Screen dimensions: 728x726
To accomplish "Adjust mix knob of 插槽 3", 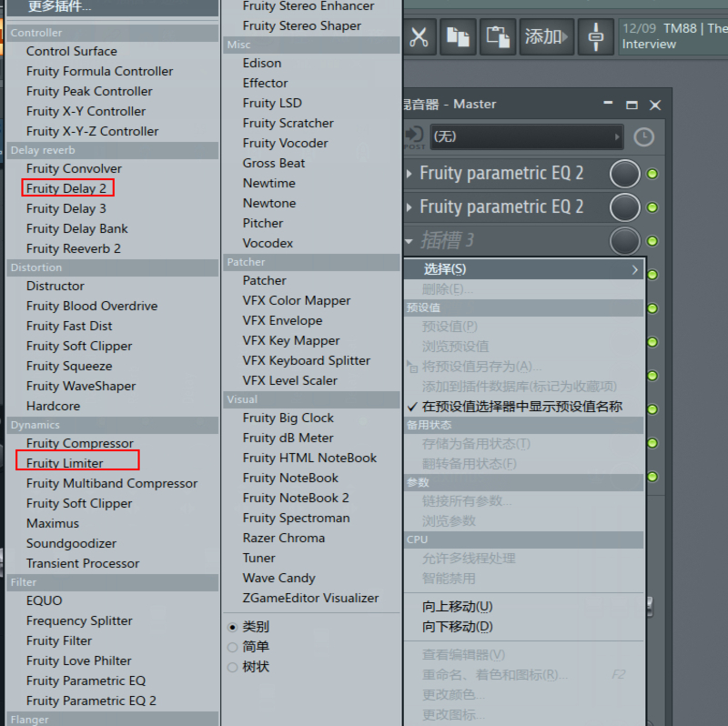I will [624, 240].
